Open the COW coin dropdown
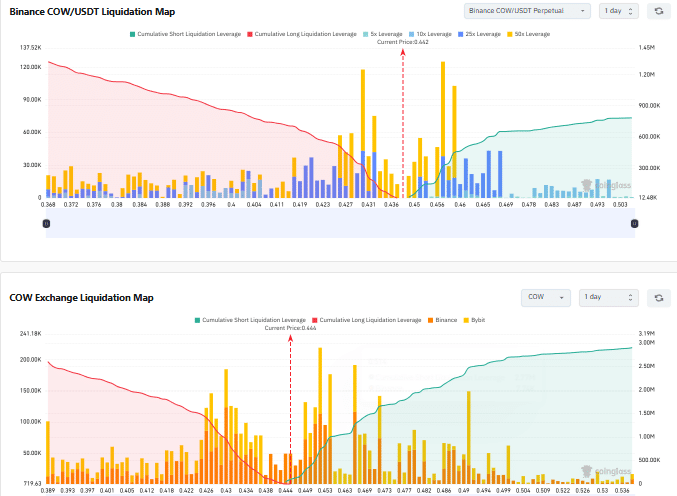The width and height of the screenshot is (677, 496). [x=547, y=297]
